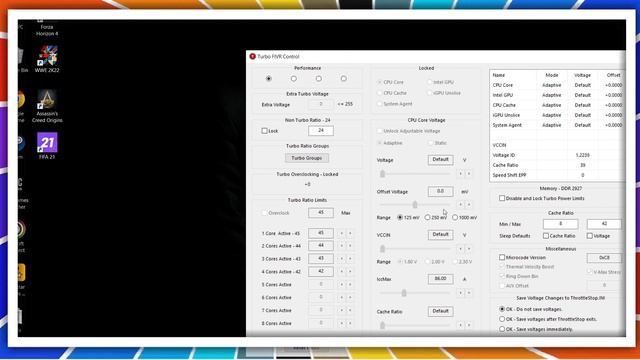The width and height of the screenshot is (640, 360).
Task: Open the WWE 2K22 desktop shortcut
Action: coord(47,59)
